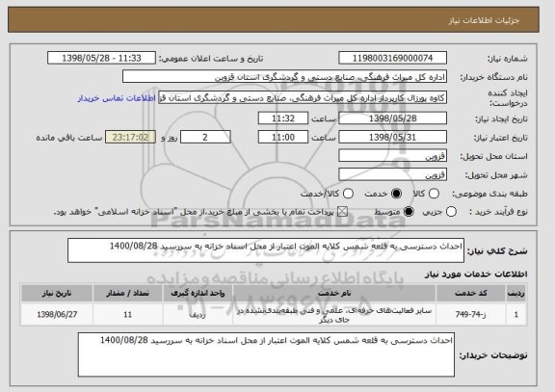Click the شماره نیاز field 1198003169000074
This screenshot has width=555, height=392.
tap(392, 58)
